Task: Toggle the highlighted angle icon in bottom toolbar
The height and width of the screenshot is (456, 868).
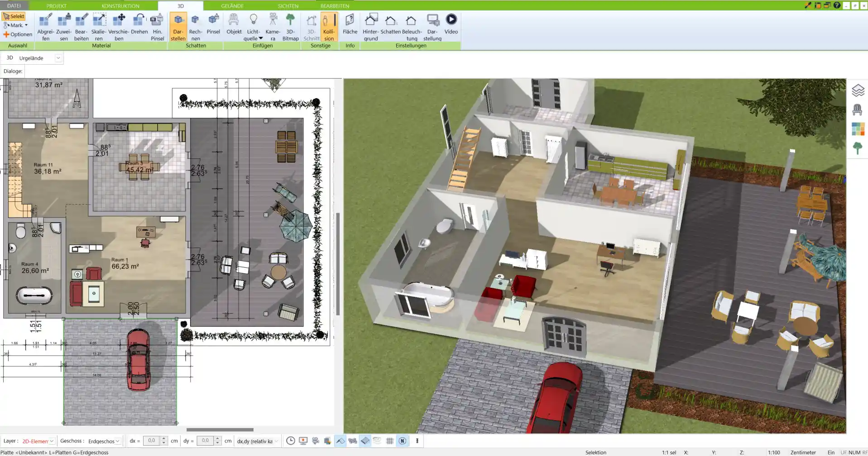Action: point(340,441)
